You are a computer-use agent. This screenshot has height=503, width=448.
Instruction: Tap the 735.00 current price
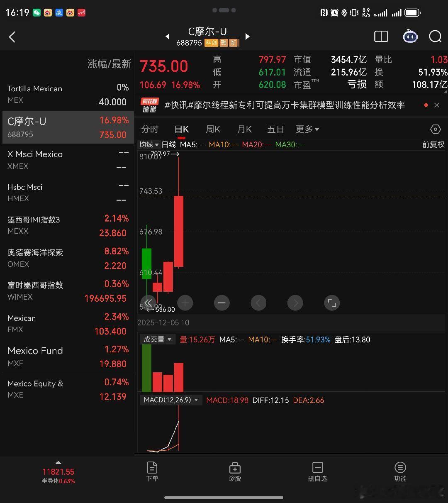pos(164,66)
